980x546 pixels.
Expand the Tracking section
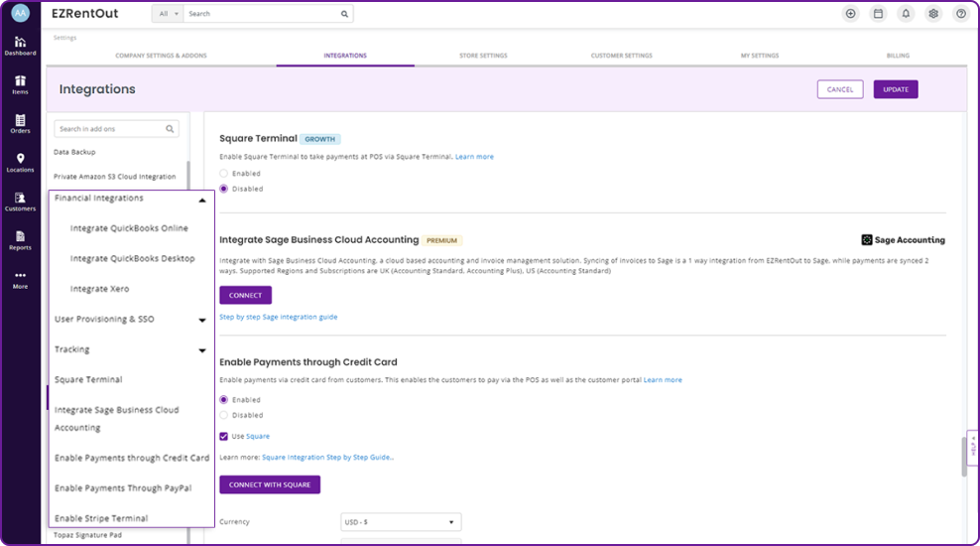coord(202,350)
